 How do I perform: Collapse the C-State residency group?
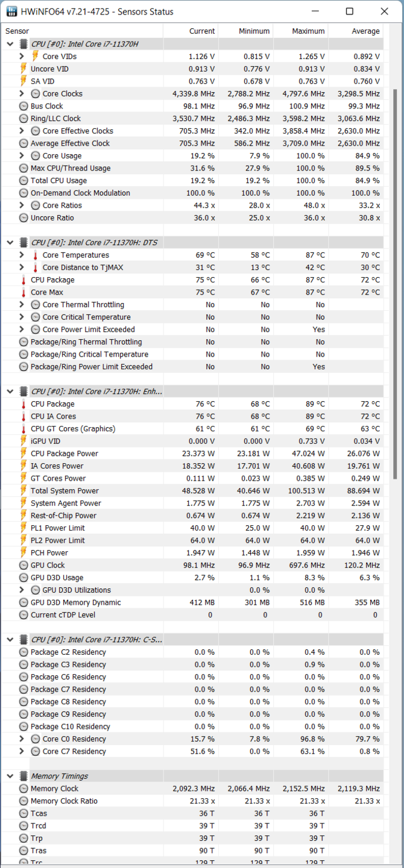(x=10, y=640)
